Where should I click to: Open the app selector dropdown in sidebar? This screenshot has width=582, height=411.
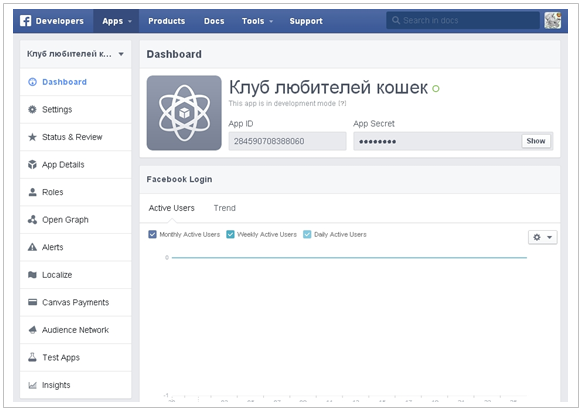76,54
